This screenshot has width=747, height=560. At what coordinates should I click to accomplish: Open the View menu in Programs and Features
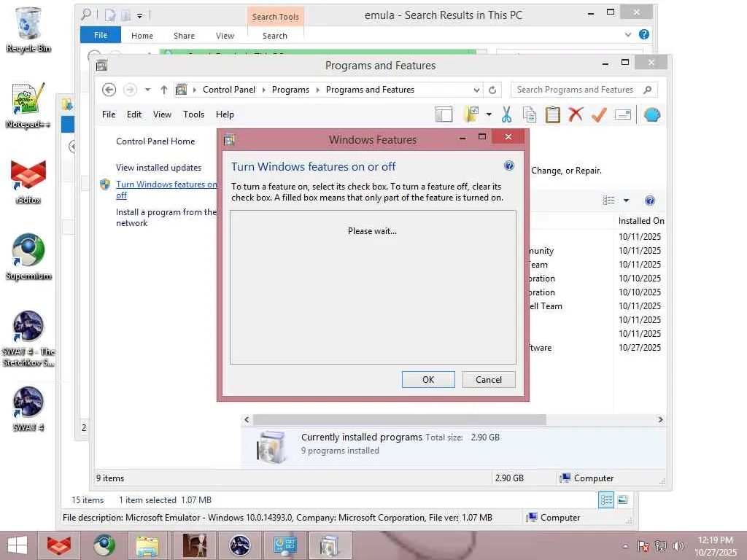162,114
